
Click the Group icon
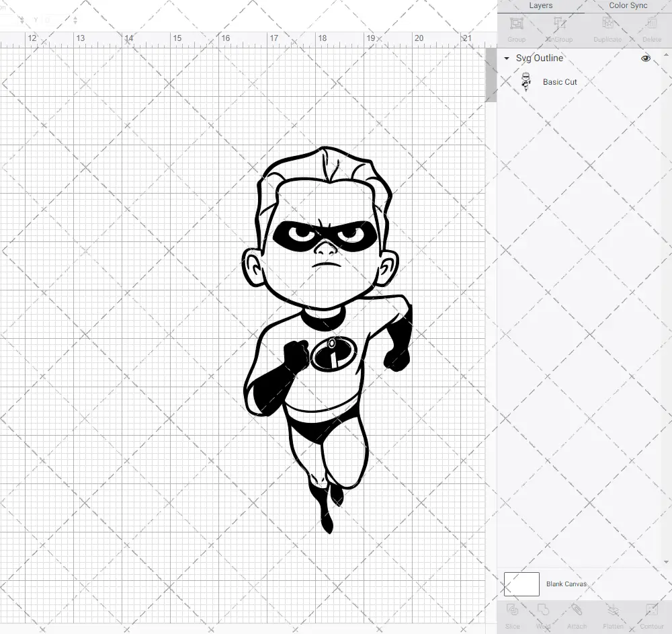pyautogui.click(x=516, y=28)
